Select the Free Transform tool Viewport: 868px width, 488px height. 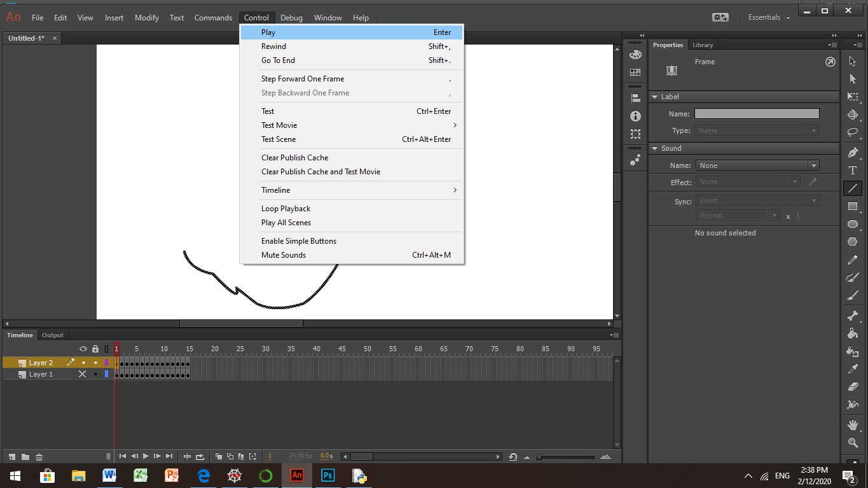853,97
